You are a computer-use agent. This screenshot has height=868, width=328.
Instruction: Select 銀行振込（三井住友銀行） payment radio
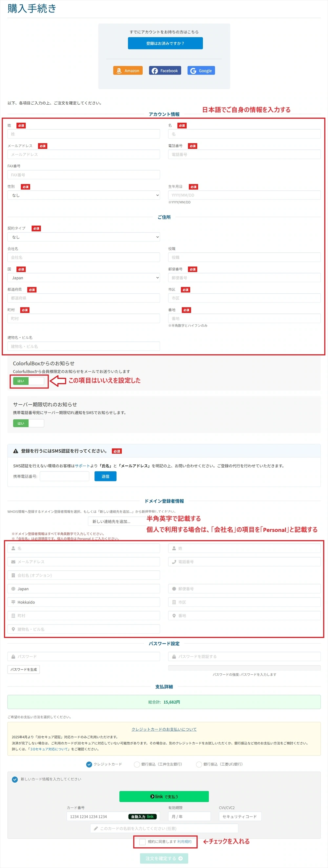pyautogui.click(x=137, y=765)
